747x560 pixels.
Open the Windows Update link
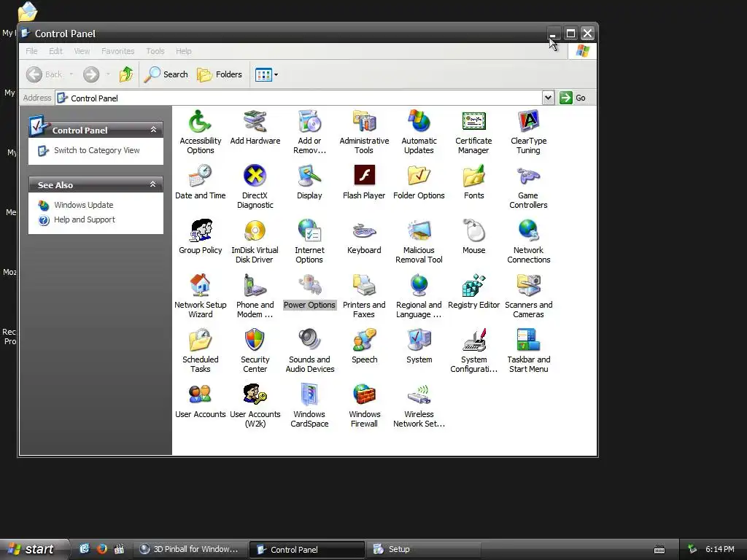pos(84,205)
